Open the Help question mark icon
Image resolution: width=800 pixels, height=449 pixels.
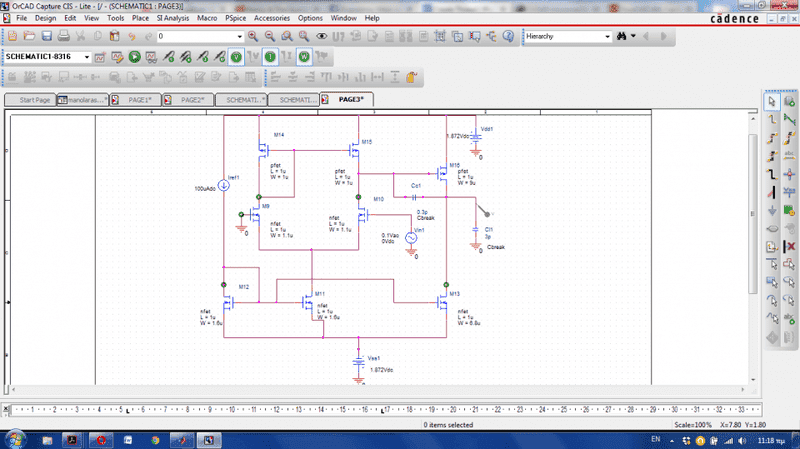[507, 37]
